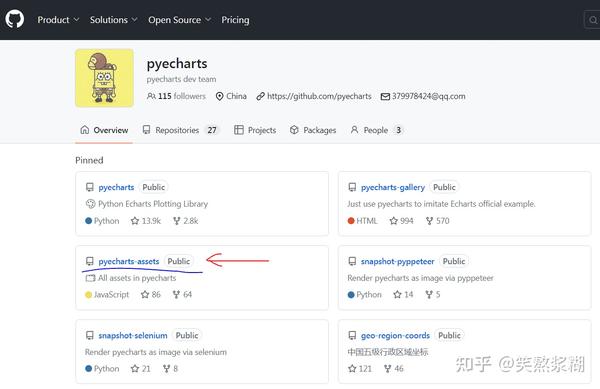Open the Pricing page

(235, 20)
